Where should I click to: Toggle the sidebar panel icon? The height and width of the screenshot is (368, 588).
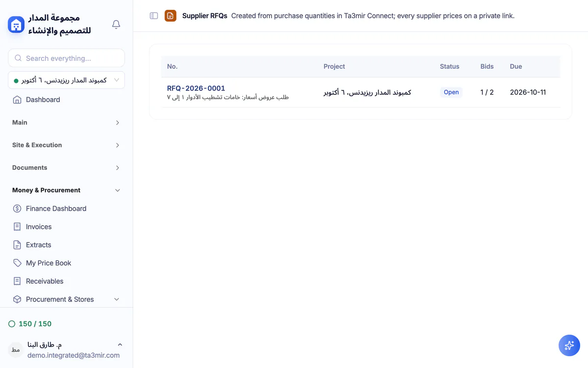click(x=154, y=16)
